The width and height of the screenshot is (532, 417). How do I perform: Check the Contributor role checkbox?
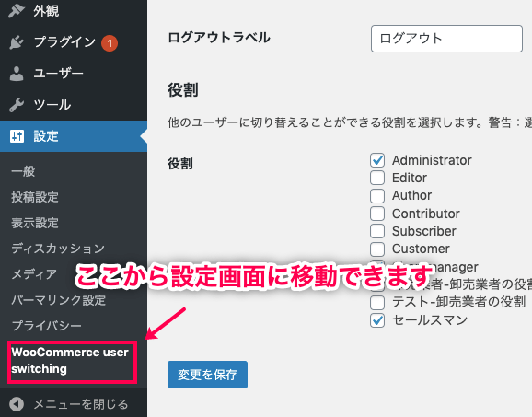[377, 214]
